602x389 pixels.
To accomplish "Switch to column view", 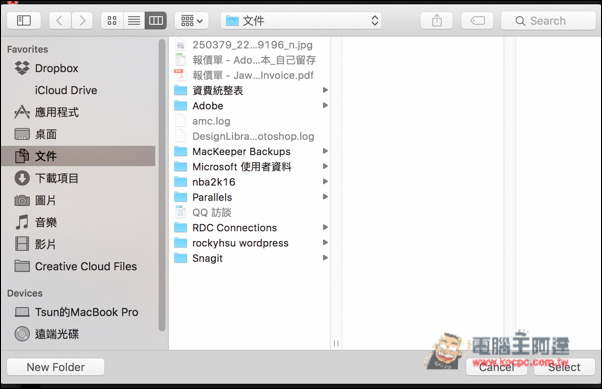I will click(155, 20).
